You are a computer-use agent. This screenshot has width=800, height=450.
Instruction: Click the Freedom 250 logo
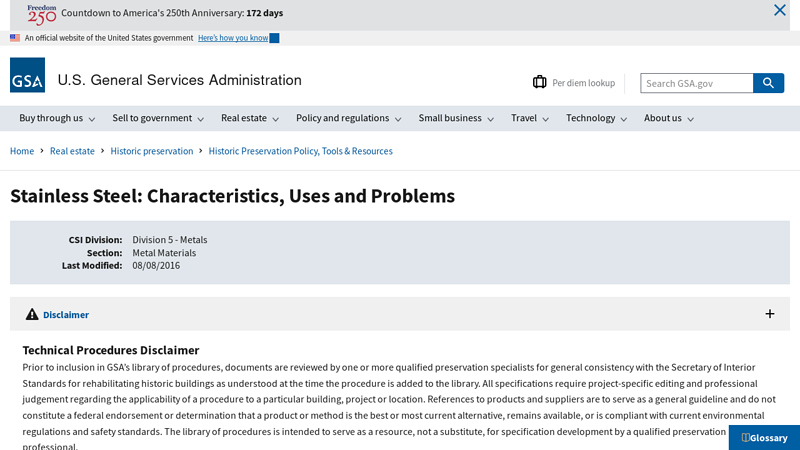(42, 13)
